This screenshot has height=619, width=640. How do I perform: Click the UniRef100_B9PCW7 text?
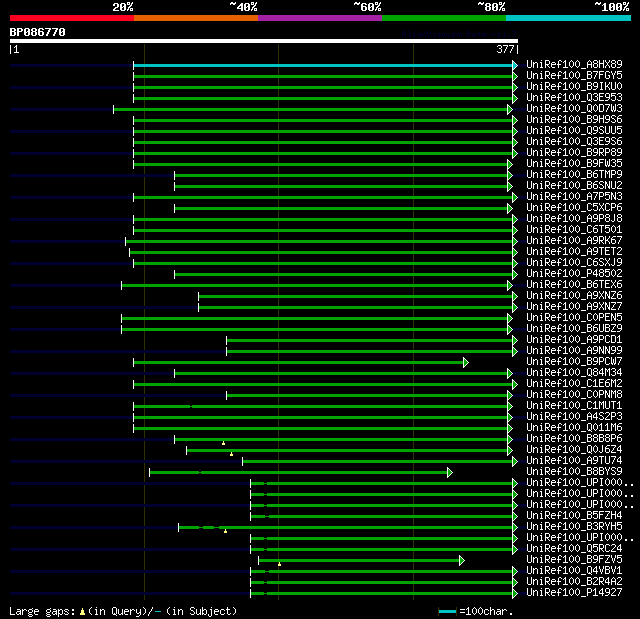(574, 362)
